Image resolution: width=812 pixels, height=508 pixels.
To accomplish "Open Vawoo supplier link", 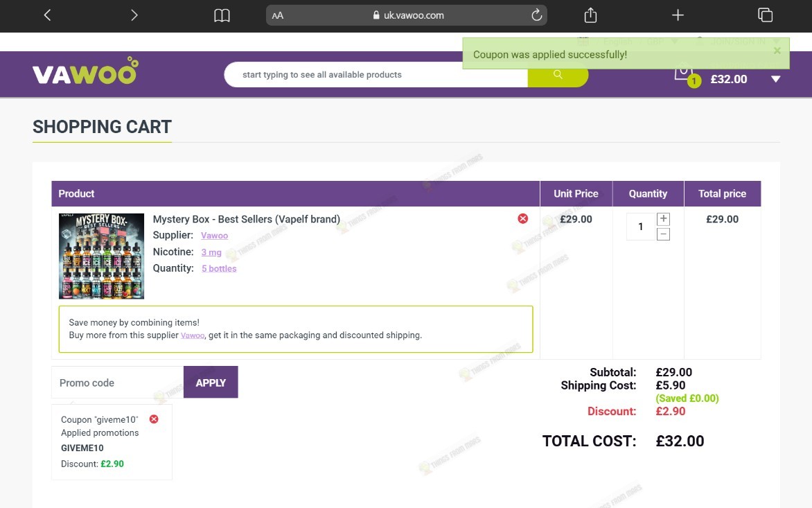I will pyautogui.click(x=214, y=236).
